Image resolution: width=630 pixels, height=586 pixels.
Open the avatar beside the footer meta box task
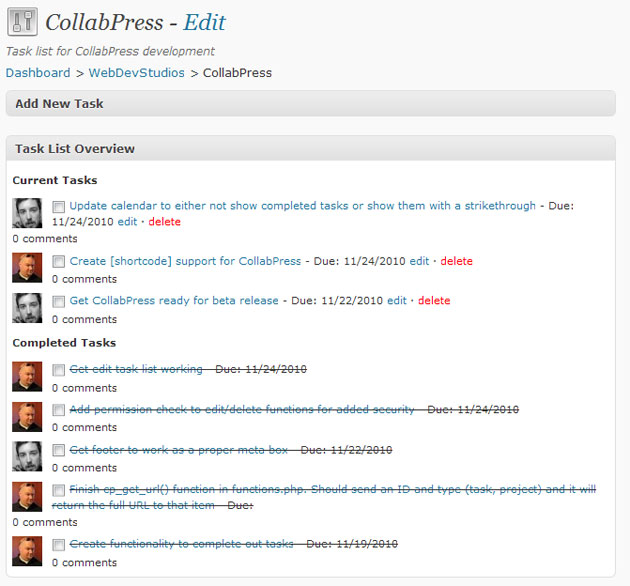[x=27, y=456]
